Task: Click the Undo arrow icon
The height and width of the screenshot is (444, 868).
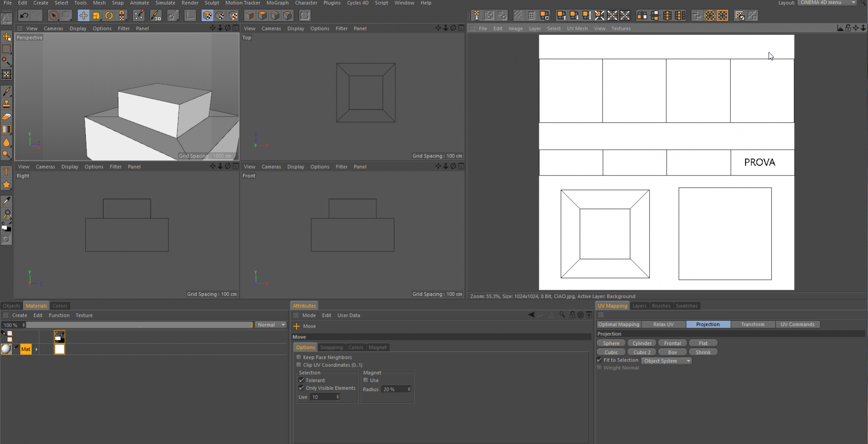Action: pos(24,16)
